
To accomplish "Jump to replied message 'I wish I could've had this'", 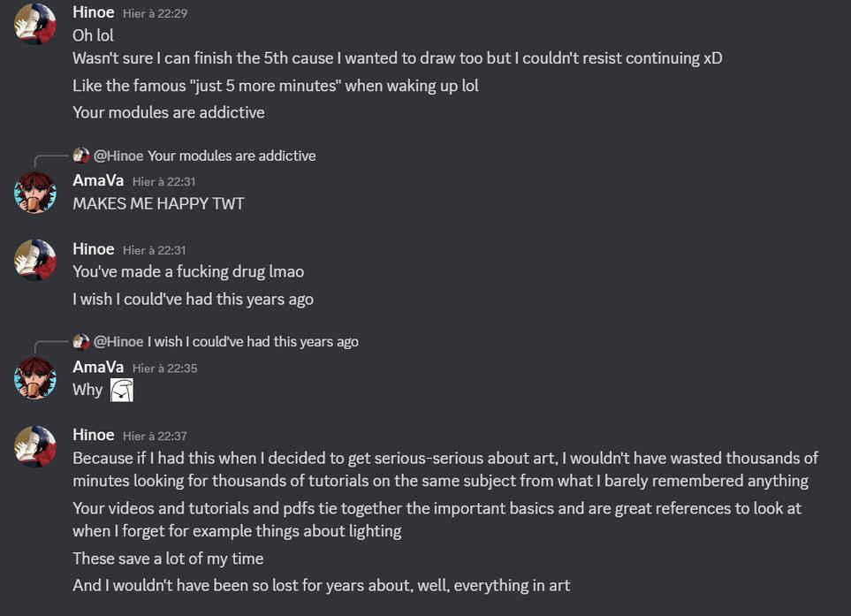I will click(253, 341).
